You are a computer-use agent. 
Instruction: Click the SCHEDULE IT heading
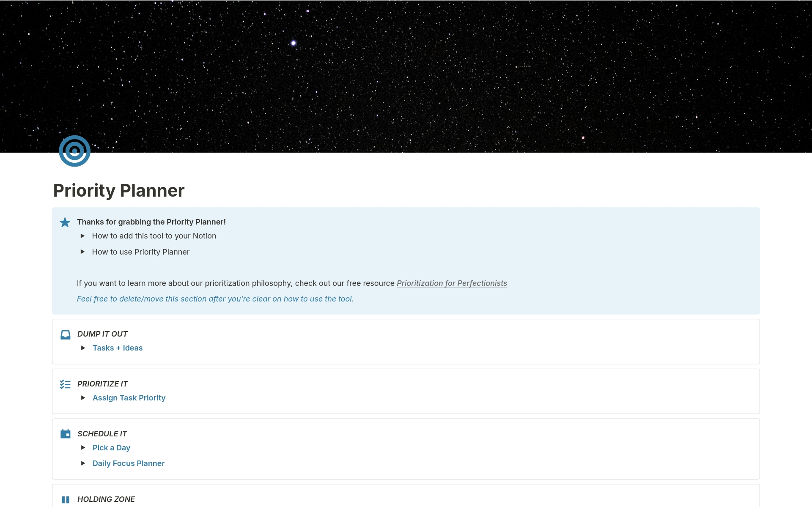click(102, 434)
